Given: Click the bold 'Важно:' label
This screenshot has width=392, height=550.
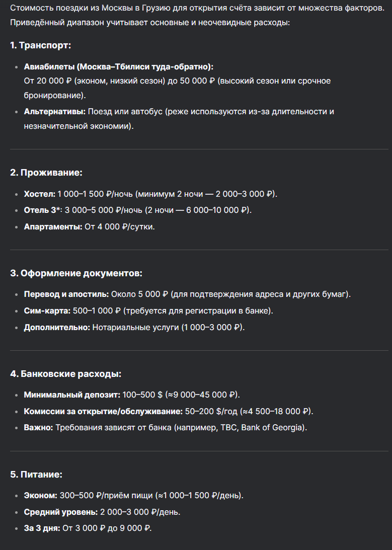Looking at the screenshot, I should (x=39, y=428).
